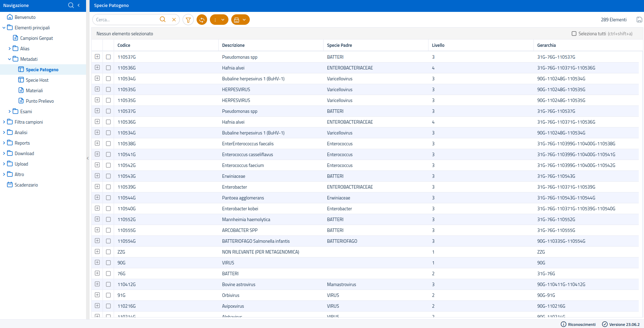Clear search with the orange X icon
Image resolution: width=644 pixels, height=328 pixels.
tap(174, 20)
